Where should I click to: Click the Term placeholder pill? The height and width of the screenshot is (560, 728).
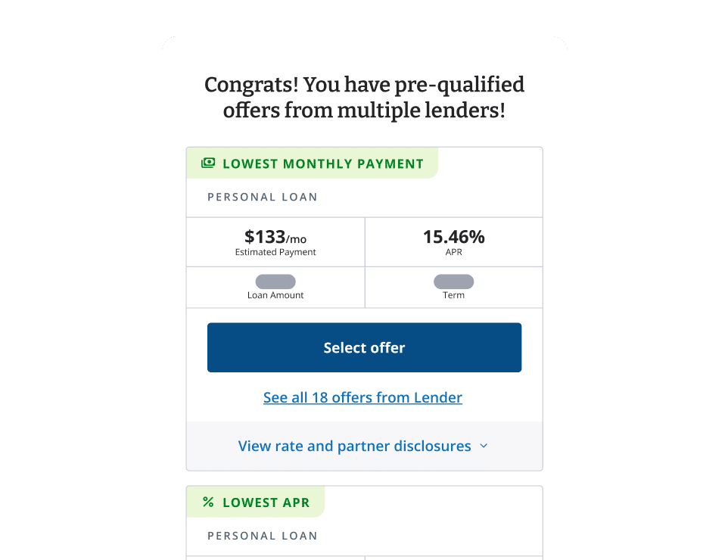[x=453, y=281]
